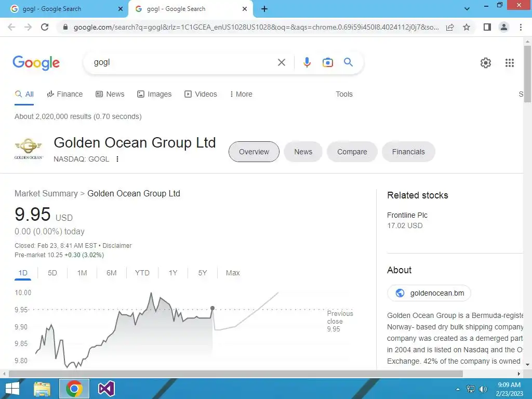Image resolution: width=532 pixels, height=399 pixels.
Task: Select the YTD chart range
Action: click(x=142, y=273)
